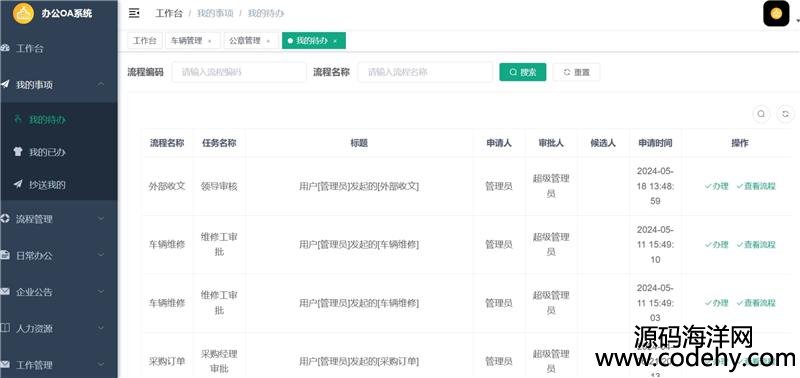Screen dimensions: 800x378
Task: Click 查看流程 for the 2024-05-11 15:49:10 row
Action: 756,244
